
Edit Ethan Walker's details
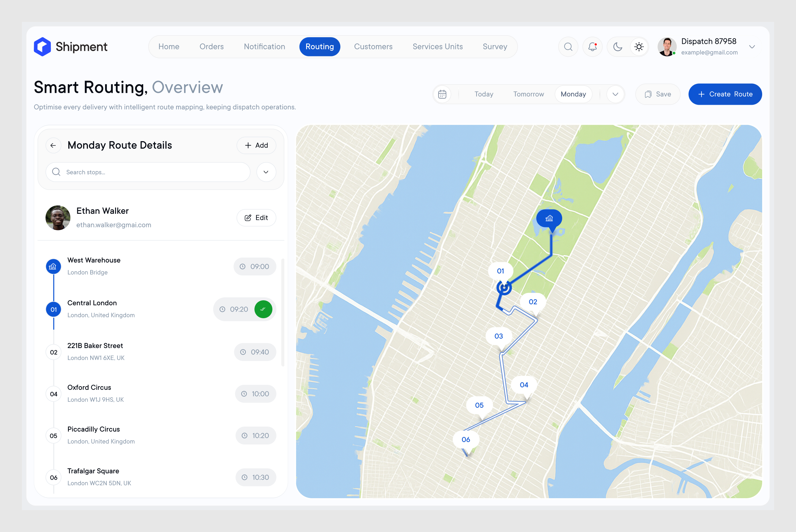256,217
